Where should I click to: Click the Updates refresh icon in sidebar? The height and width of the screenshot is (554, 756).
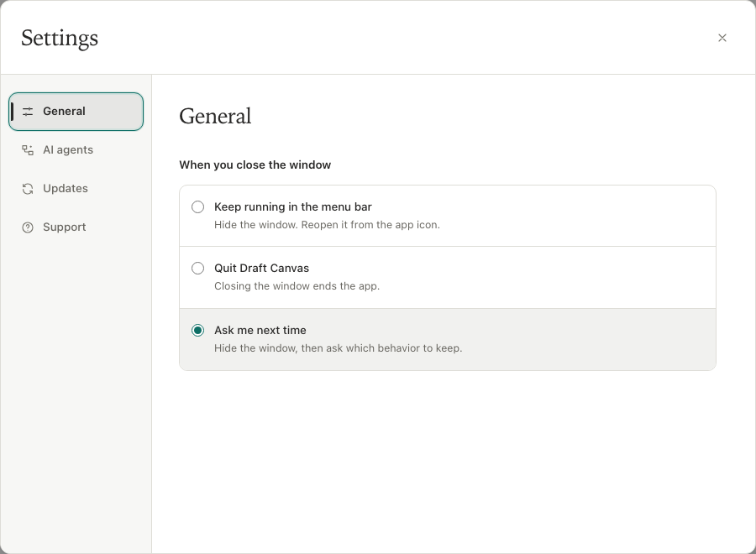[28, 188]
